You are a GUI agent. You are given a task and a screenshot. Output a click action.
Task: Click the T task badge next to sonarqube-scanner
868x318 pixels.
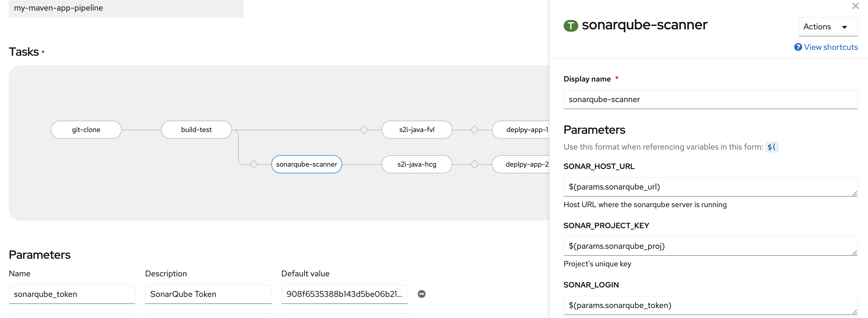571,25
